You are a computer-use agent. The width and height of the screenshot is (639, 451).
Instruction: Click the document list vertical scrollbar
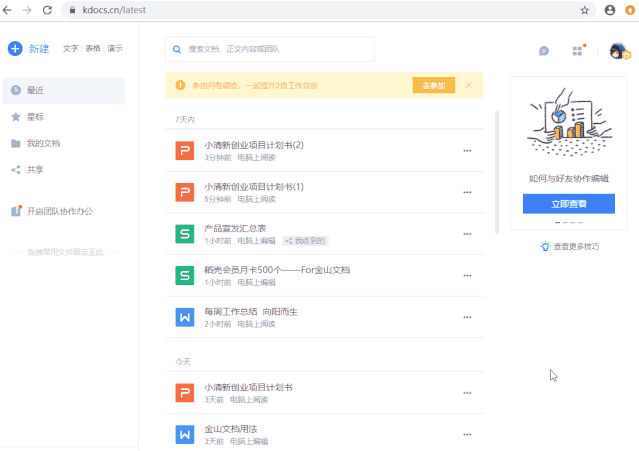coord(497,172)
